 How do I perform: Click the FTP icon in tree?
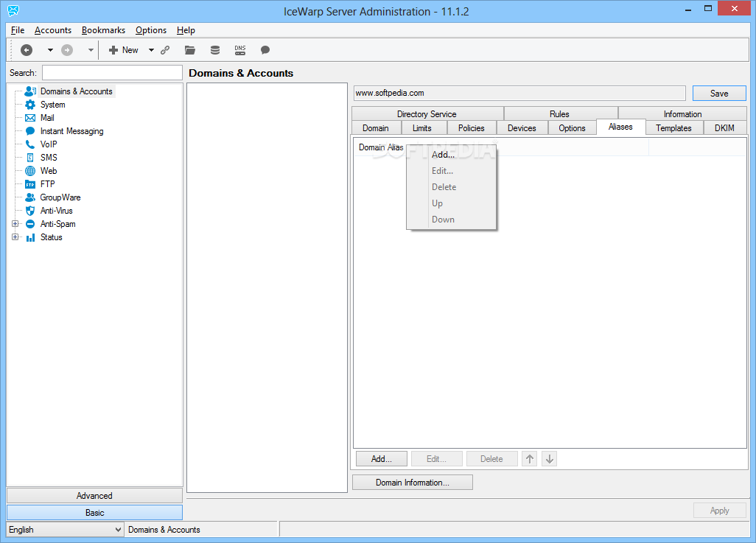coord(30,184)
